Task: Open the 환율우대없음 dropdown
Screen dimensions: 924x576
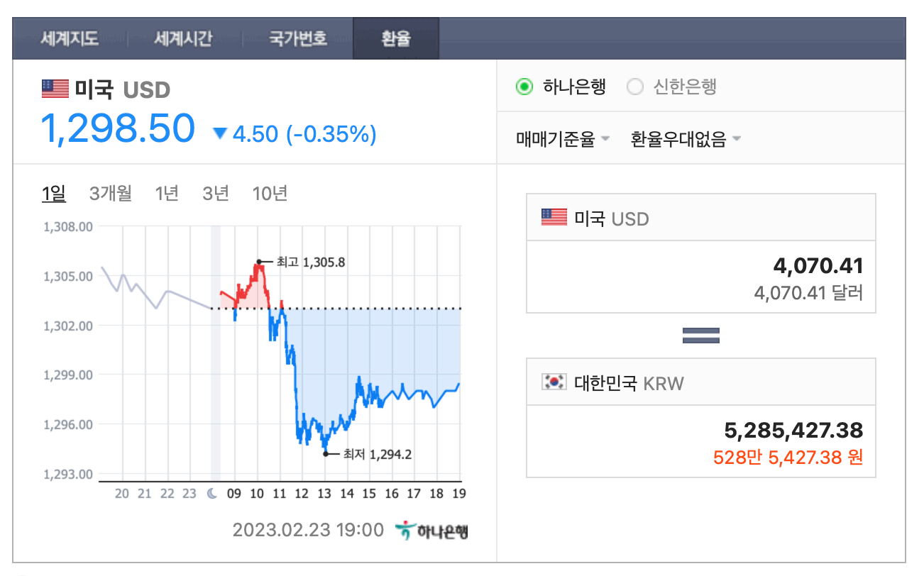Action: point(684,139)
